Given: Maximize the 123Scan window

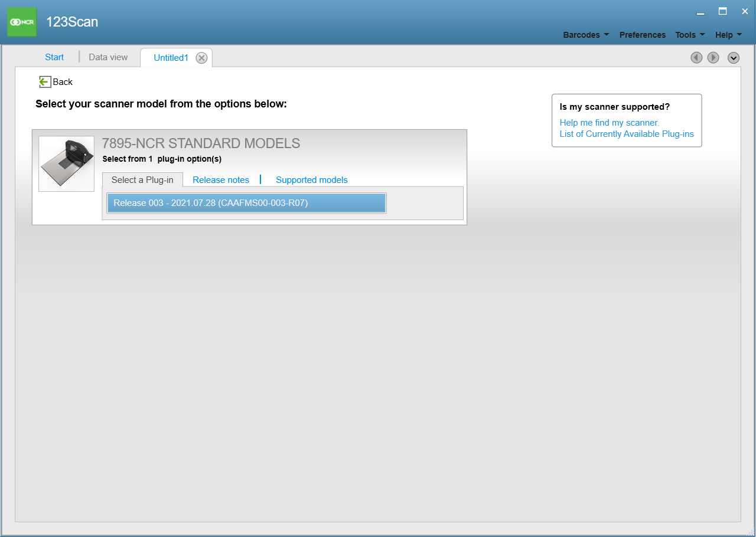Looking at the screenshot, I should 722,11.
